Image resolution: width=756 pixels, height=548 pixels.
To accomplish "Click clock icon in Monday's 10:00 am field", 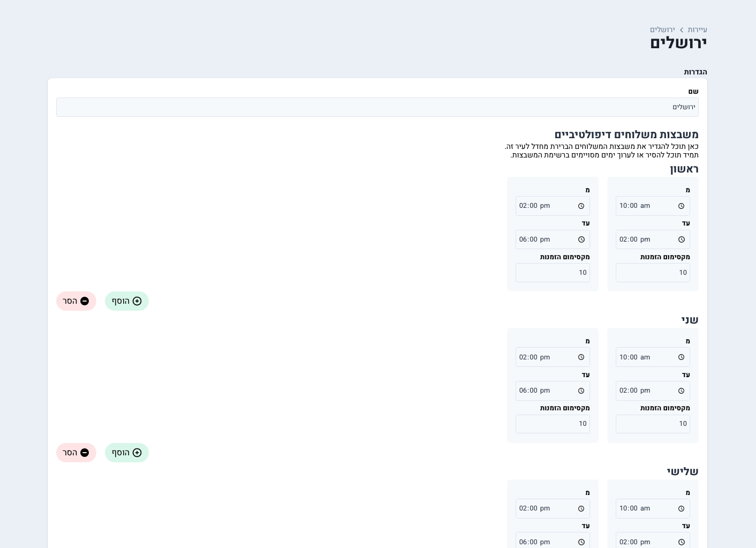I will (x=681, y=357).
